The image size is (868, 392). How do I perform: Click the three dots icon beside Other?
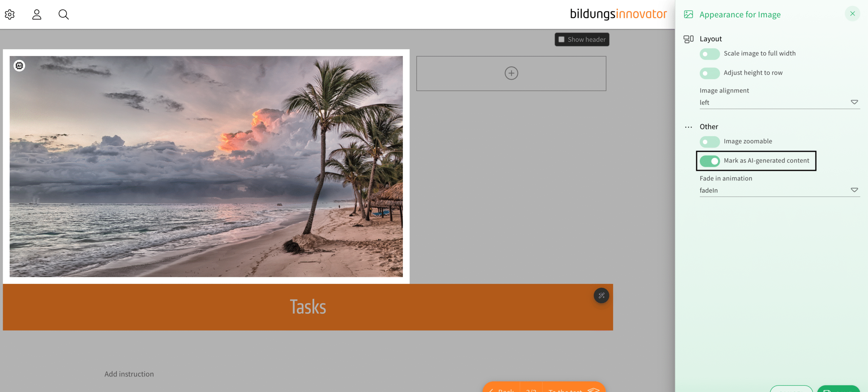(688, 127)
